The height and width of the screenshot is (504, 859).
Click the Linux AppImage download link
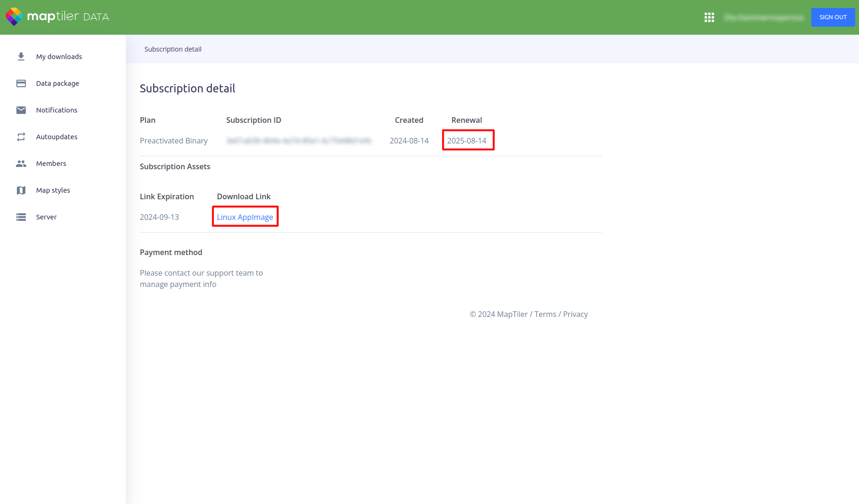coord(245,217)
